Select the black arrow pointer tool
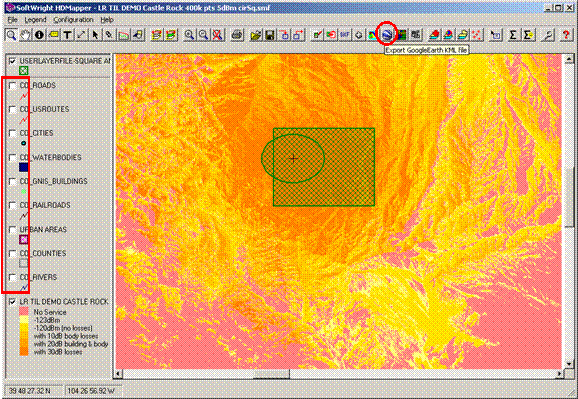This screenshot has height=399, width=578. 95,35
